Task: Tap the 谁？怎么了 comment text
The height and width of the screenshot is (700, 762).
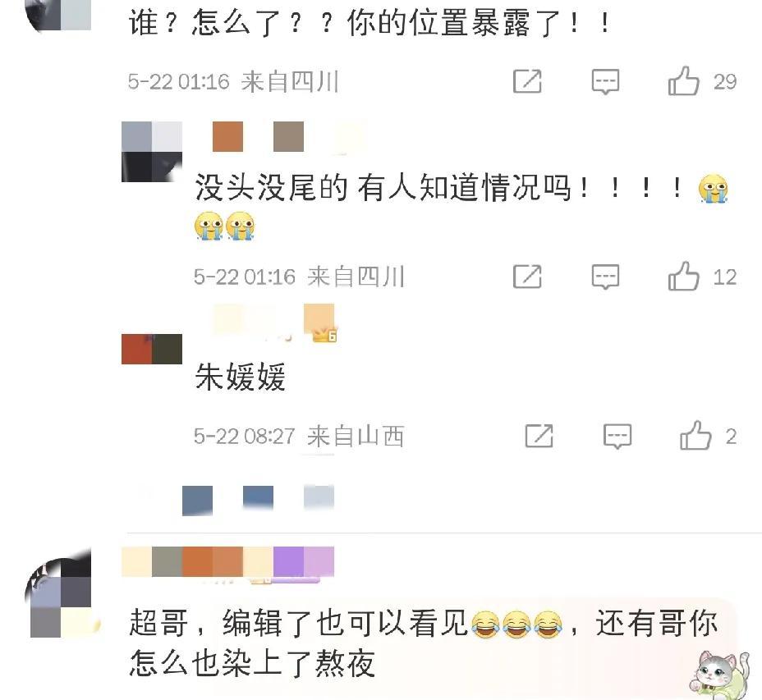Action: [370, 22]
